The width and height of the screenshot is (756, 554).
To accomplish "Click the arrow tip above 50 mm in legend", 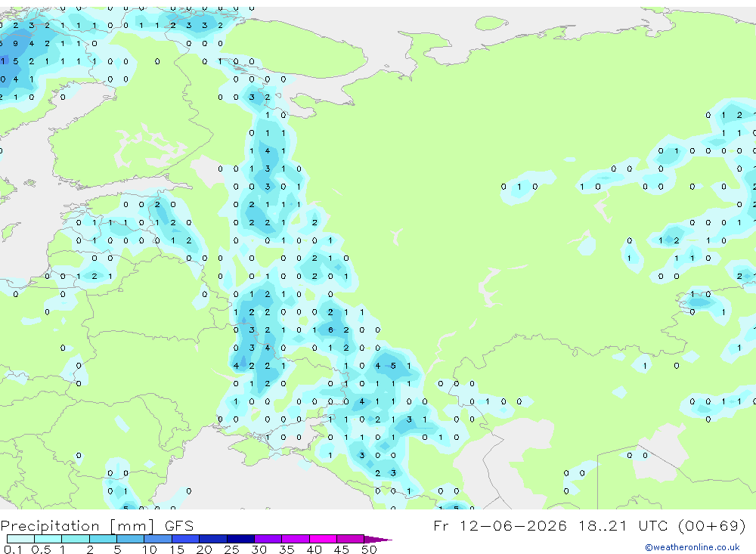I will [378, 539].
